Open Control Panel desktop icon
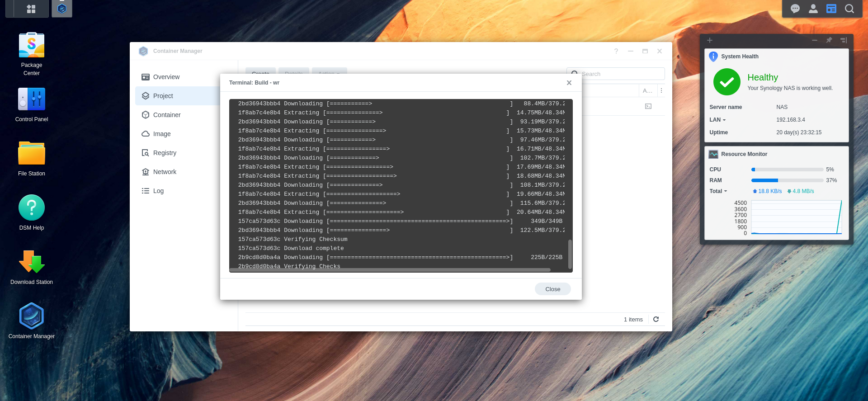The height and width of the screenshot is (401, 868). point(32,100)
